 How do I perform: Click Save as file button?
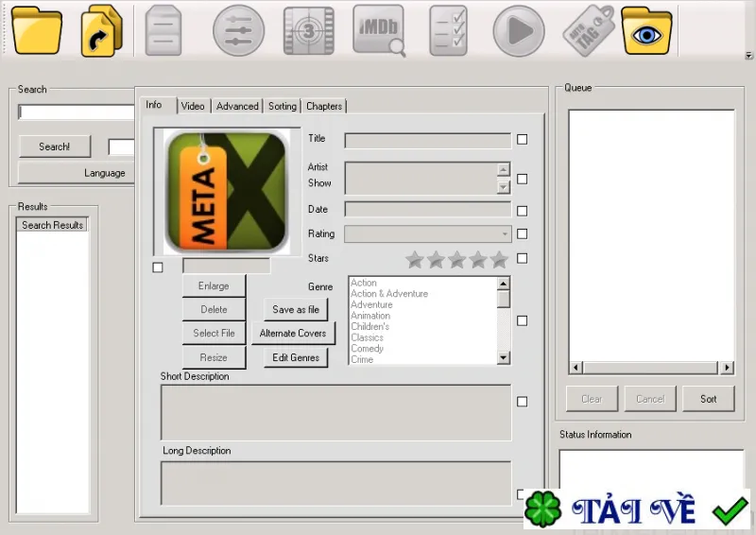click(x=296, y=310)
